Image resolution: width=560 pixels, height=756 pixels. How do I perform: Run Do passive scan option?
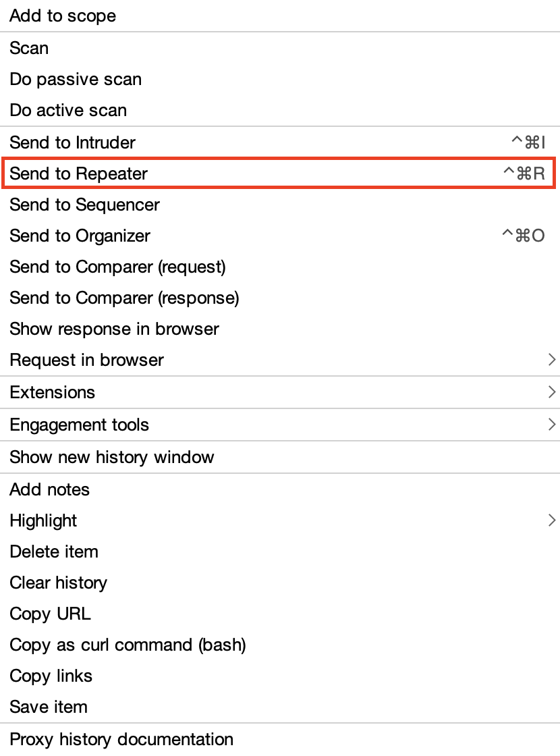tap(76, 80)
